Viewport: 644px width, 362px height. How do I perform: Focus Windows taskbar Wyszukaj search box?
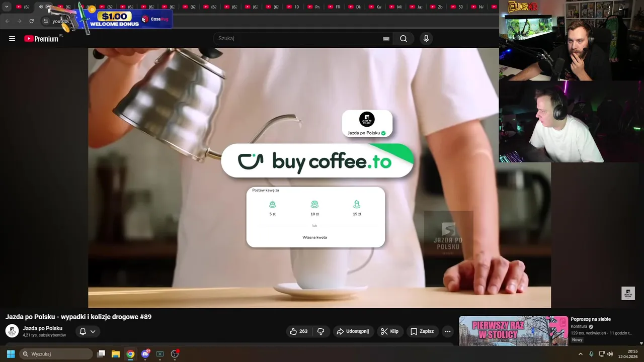click(56, 354)
